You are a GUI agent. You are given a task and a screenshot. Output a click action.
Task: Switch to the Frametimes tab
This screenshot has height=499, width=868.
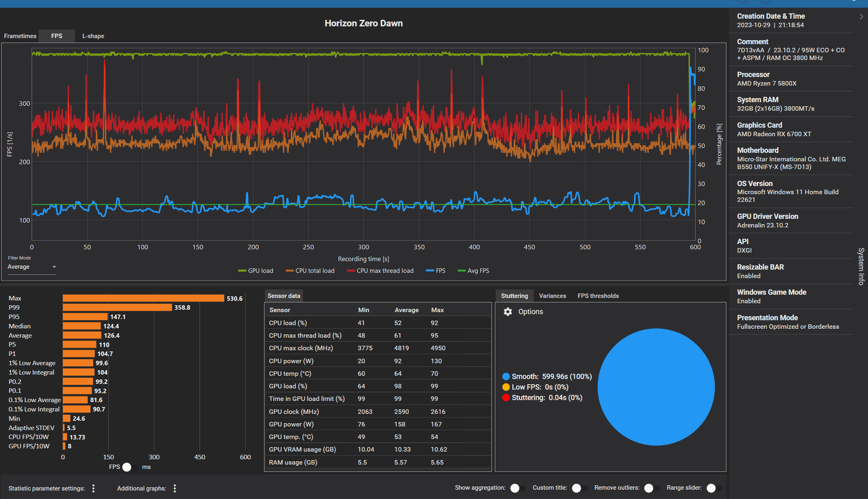pos(20,36)
